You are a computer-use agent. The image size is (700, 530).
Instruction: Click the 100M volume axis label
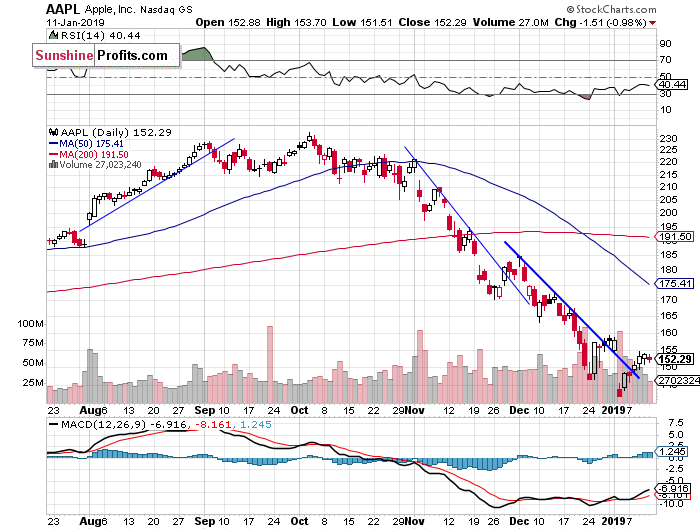point(30,323)
